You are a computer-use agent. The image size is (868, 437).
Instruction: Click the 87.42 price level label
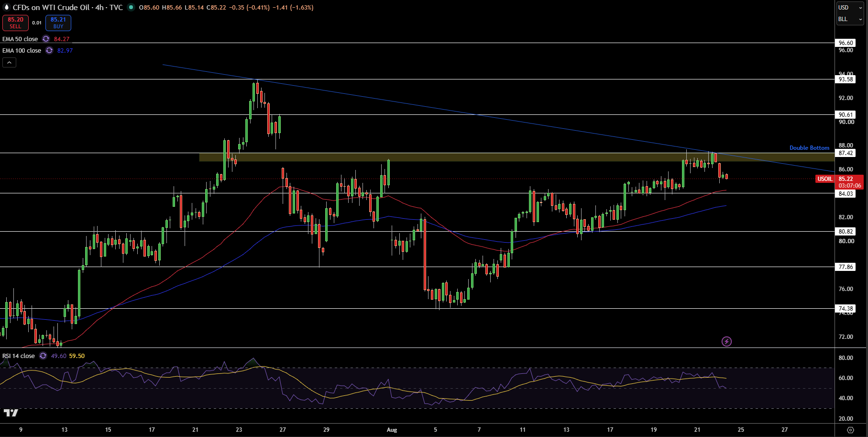point(846,153)
